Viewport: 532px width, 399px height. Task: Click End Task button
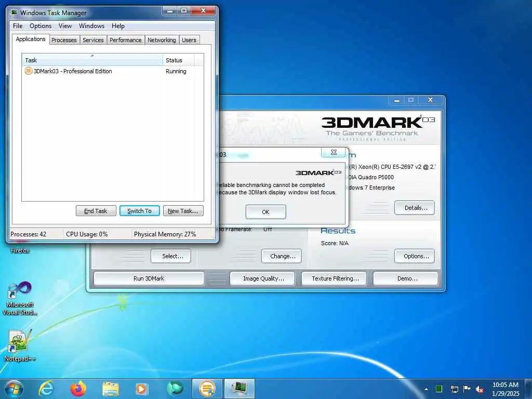coord(96,211)
